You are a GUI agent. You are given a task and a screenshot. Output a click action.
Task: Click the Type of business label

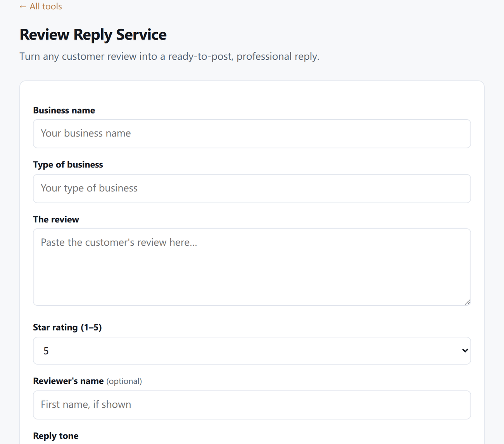click(68, 165)
